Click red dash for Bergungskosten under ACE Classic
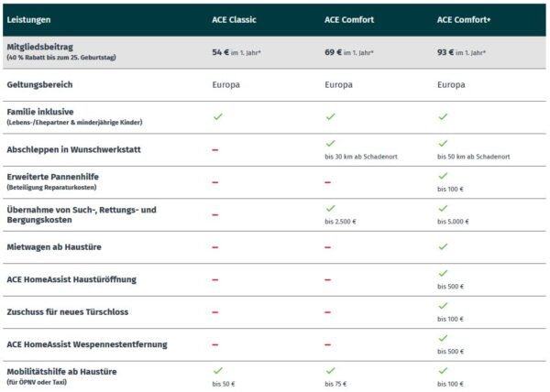 [x=215, y=214]
